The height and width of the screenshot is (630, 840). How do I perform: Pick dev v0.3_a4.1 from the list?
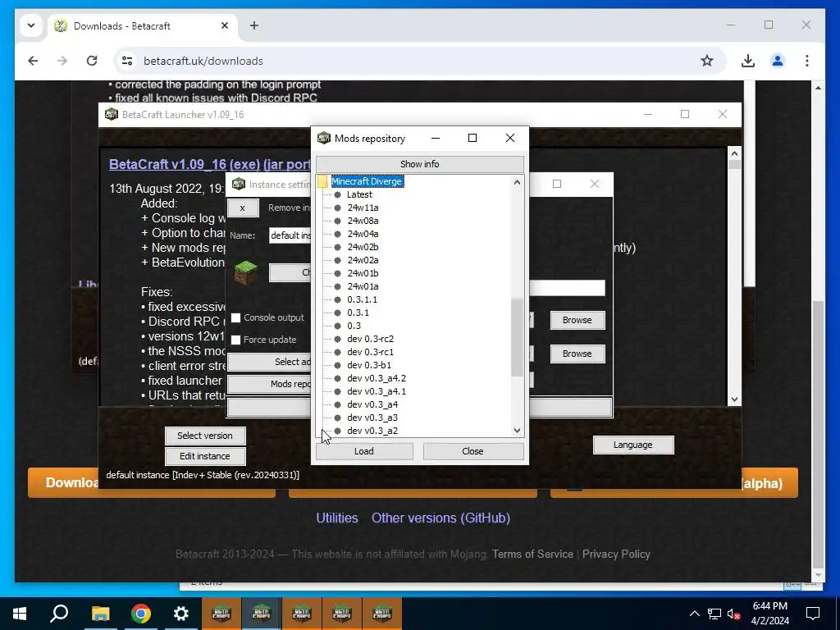tap(376, 391)
